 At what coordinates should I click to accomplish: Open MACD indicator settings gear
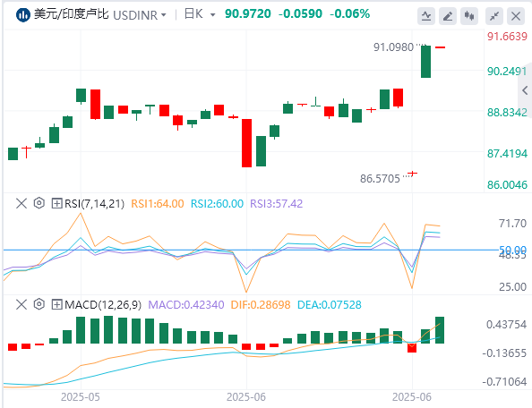[39, 304]
